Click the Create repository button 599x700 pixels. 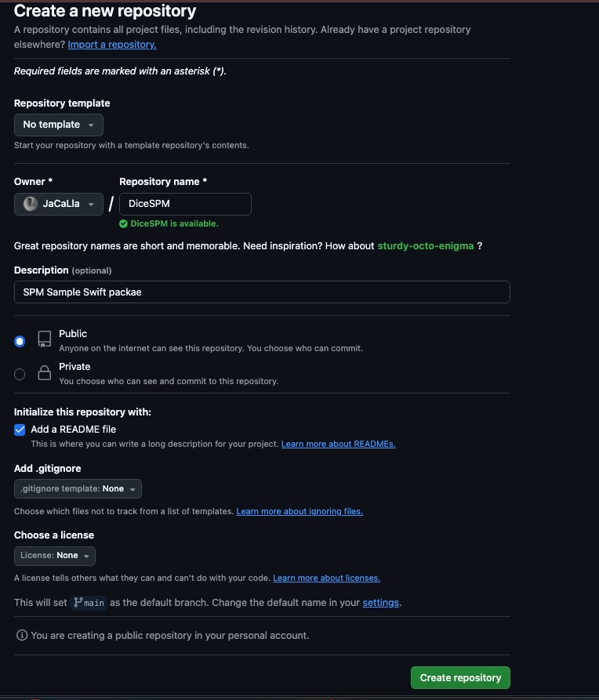pyautogui.click(x=460, y=678)
